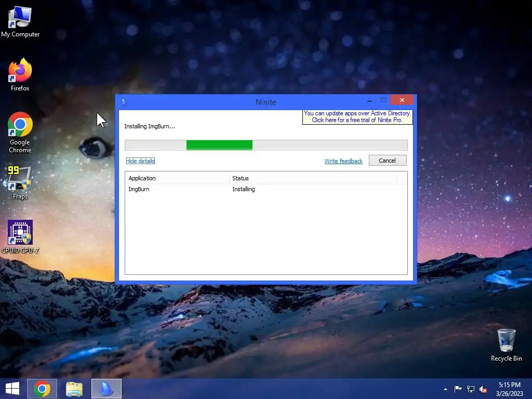
Task: Click Hide details link
Action: pos(140,161)
